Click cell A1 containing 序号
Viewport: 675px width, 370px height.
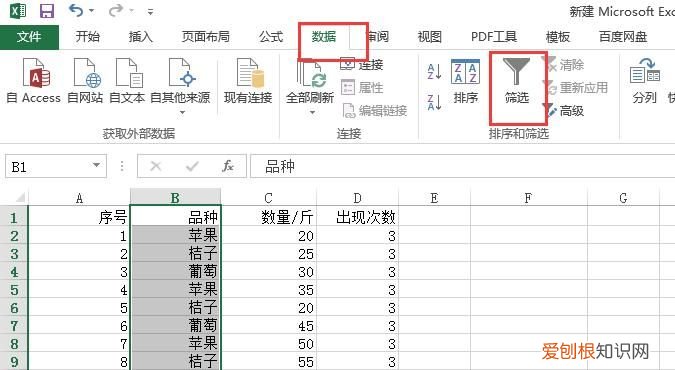coord(79,217)
